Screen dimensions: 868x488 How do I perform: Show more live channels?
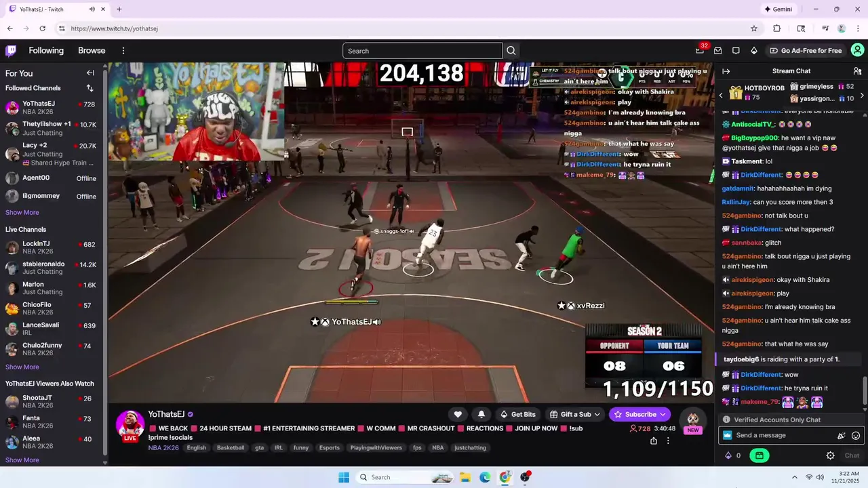click(22, 367)
